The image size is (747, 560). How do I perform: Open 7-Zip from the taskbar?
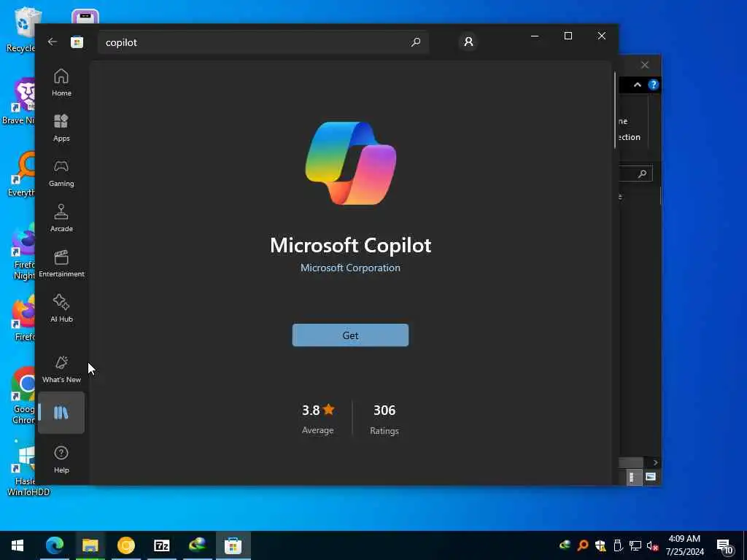[162, 545]
